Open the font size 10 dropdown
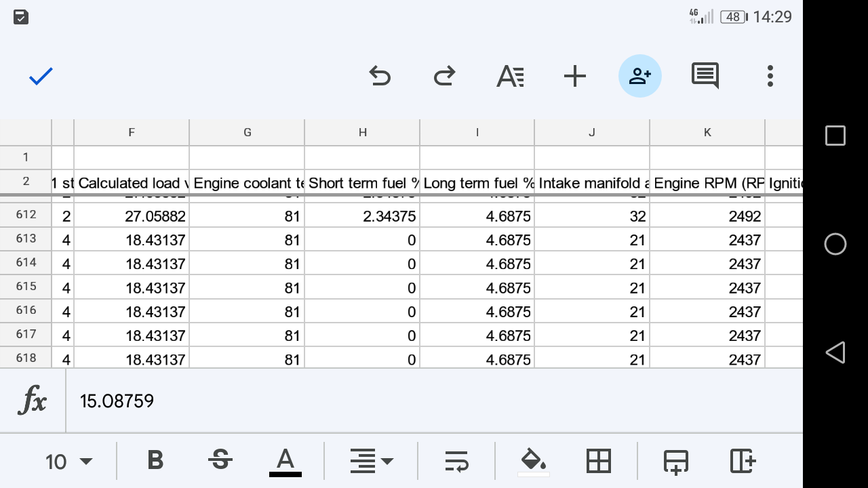 coord(68,462)
